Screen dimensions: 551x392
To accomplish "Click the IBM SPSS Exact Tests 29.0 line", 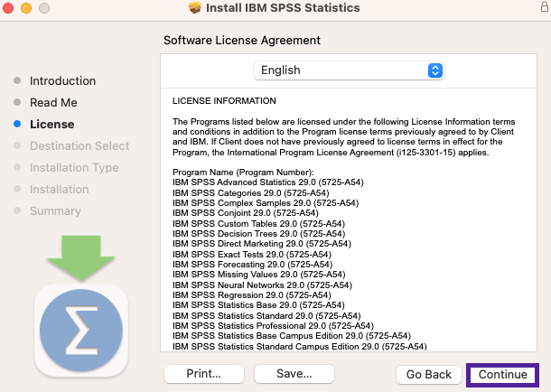I will click(x=252, y=255).
